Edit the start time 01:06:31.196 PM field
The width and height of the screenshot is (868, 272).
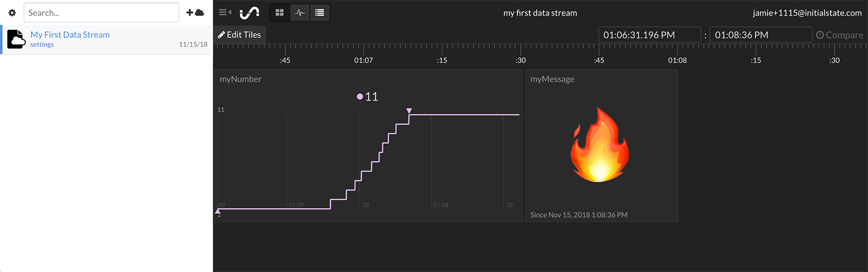pos(649,35)
